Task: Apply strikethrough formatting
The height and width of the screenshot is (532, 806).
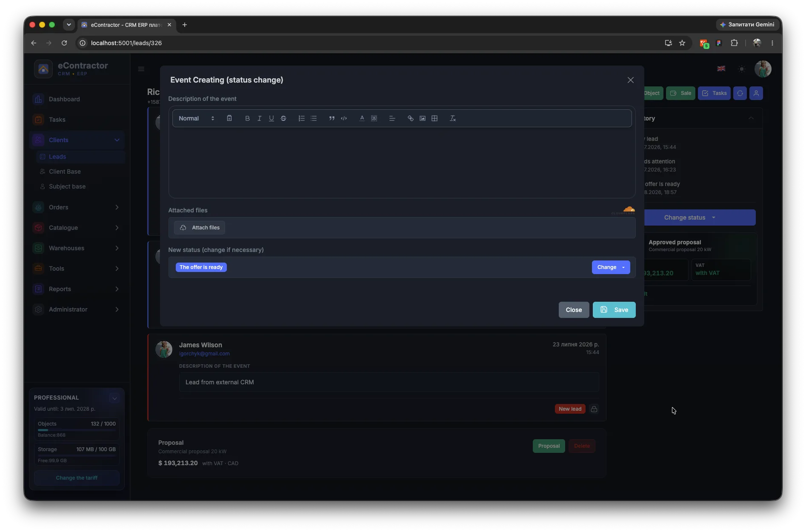Action: [283, 118]
